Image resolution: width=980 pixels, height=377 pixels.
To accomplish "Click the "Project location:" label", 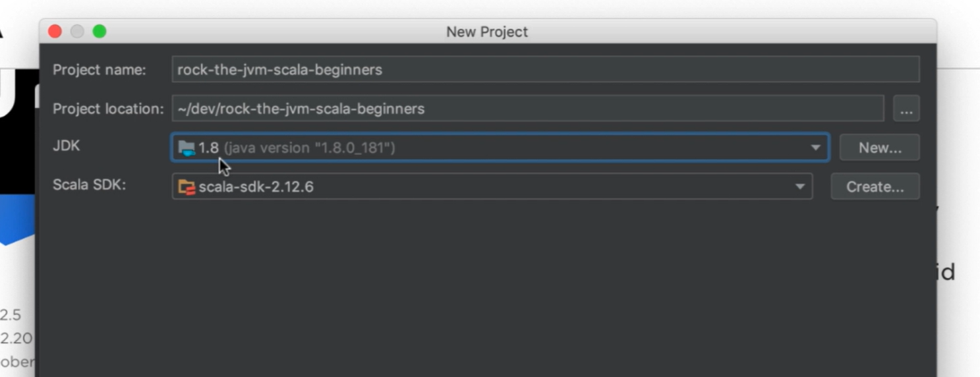I will coord(108,109).
